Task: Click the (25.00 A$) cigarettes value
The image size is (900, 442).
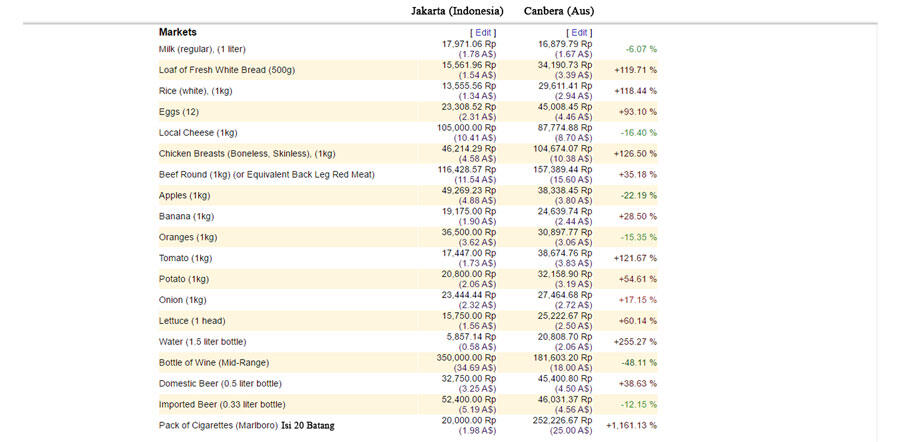Action: tap(570, 431)
